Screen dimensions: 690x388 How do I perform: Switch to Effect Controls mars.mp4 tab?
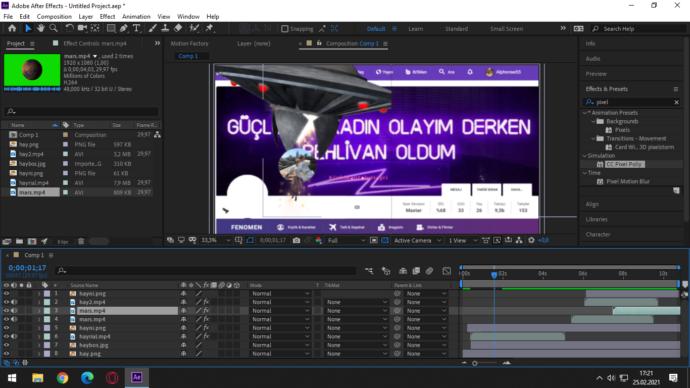click(x=95, y=44)
